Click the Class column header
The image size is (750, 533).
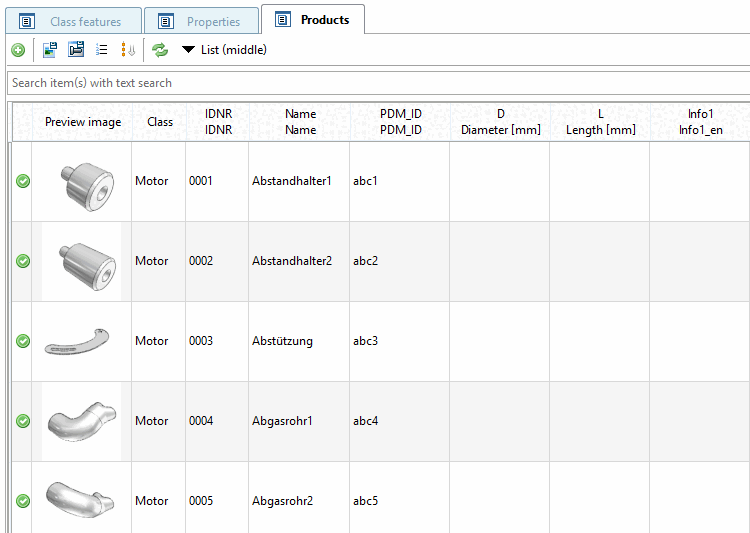coord(160,122)
